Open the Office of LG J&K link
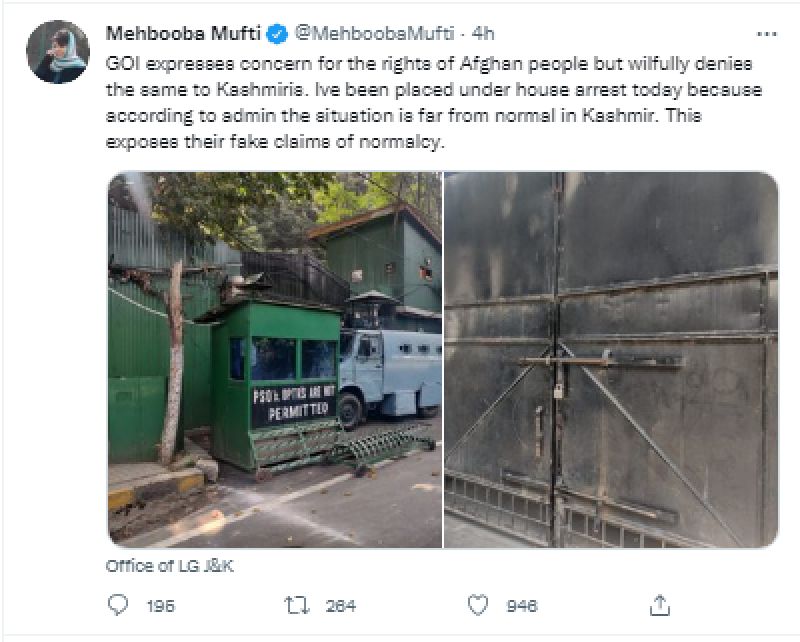 click(x=170, y=565)
